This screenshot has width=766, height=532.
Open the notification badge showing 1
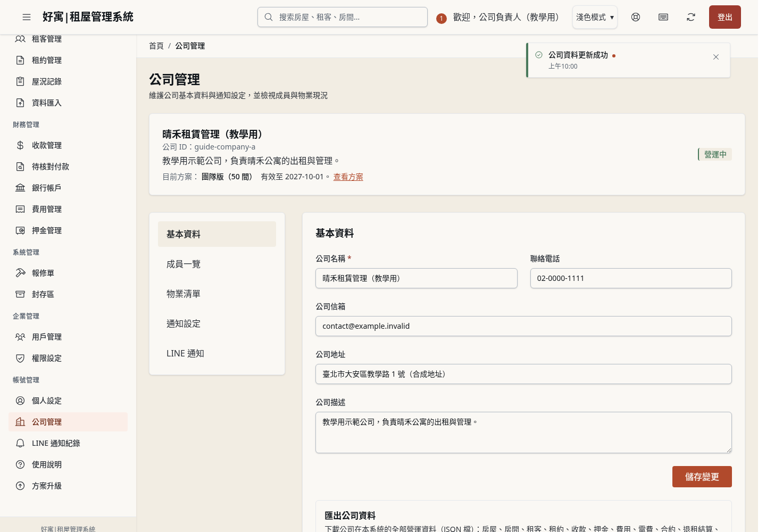pyautogui.click(x=441, y=19)
